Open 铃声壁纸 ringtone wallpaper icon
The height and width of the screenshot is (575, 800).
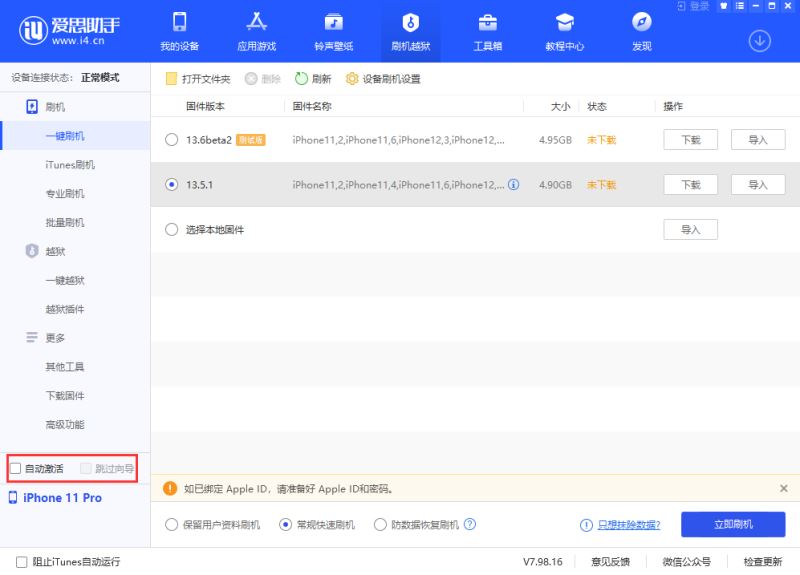pyautogui.click(x=334, y=22)
